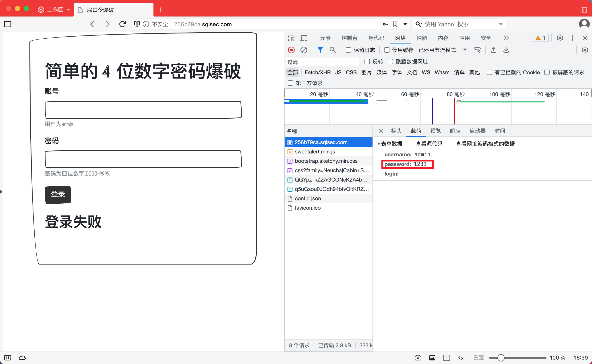
Task: Click 重置 zoom reset
Action: pos(478,358)
